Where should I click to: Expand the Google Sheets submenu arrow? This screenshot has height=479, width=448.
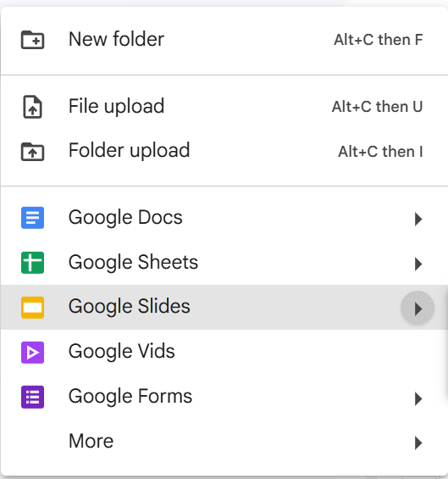pyautogui.click(x=418, y=264)
